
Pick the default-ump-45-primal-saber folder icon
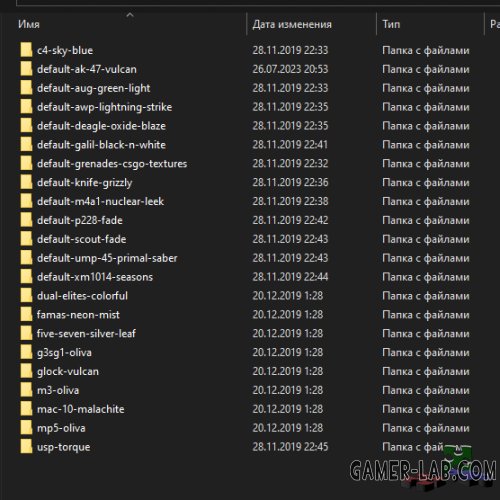click(26, 258)
